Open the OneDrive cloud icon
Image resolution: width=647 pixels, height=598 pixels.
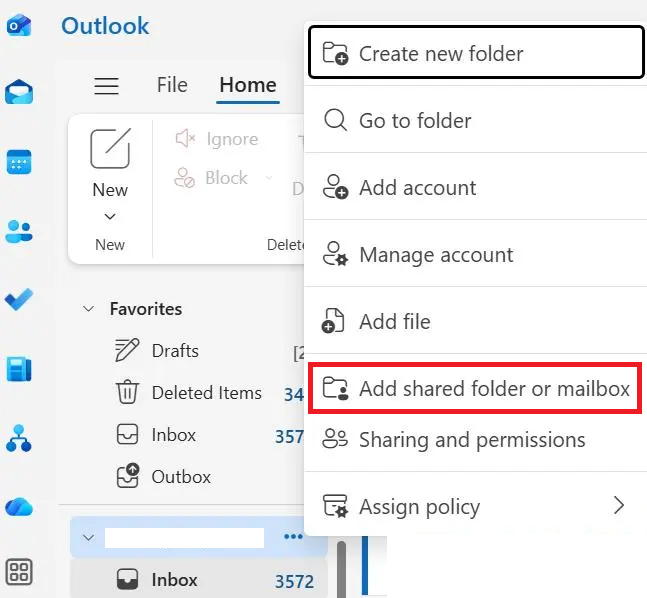pos(19,507)
